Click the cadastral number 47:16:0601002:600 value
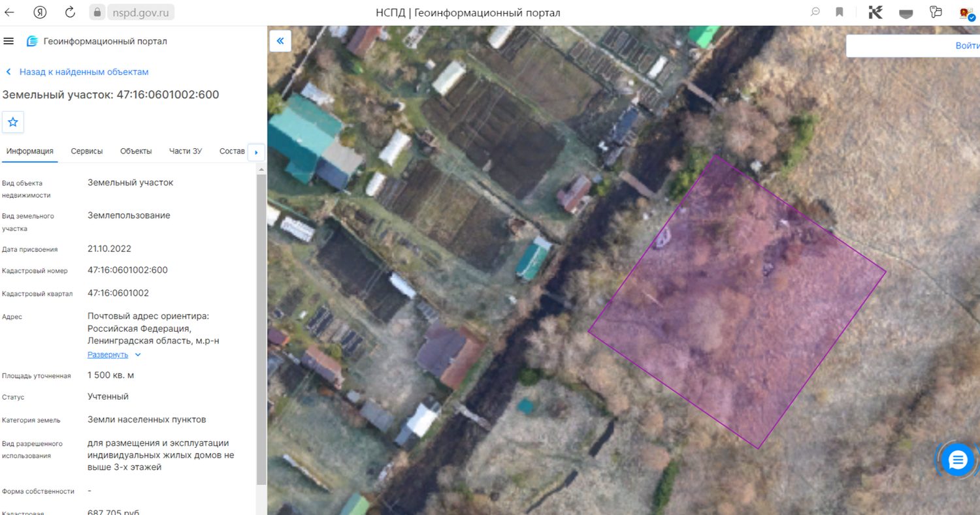 tap(127, 270)
